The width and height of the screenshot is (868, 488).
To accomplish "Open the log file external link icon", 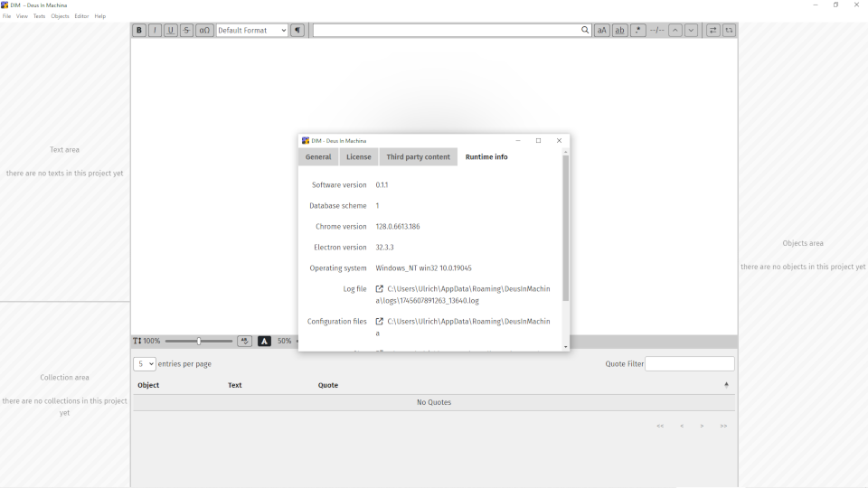I will coord(380,289).
